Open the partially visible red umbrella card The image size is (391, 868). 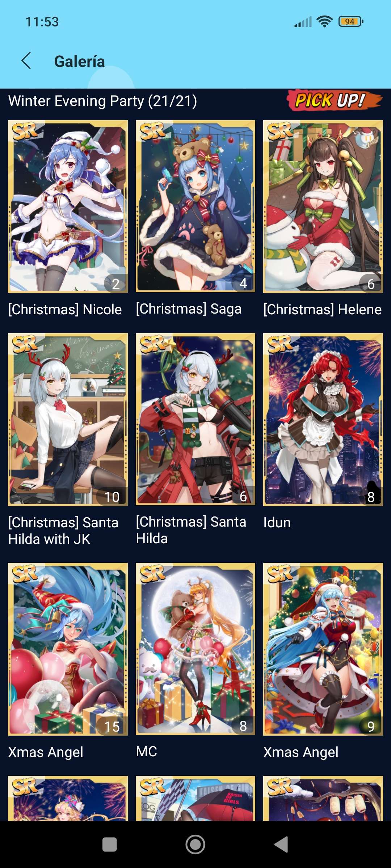(x=195, y=798)
